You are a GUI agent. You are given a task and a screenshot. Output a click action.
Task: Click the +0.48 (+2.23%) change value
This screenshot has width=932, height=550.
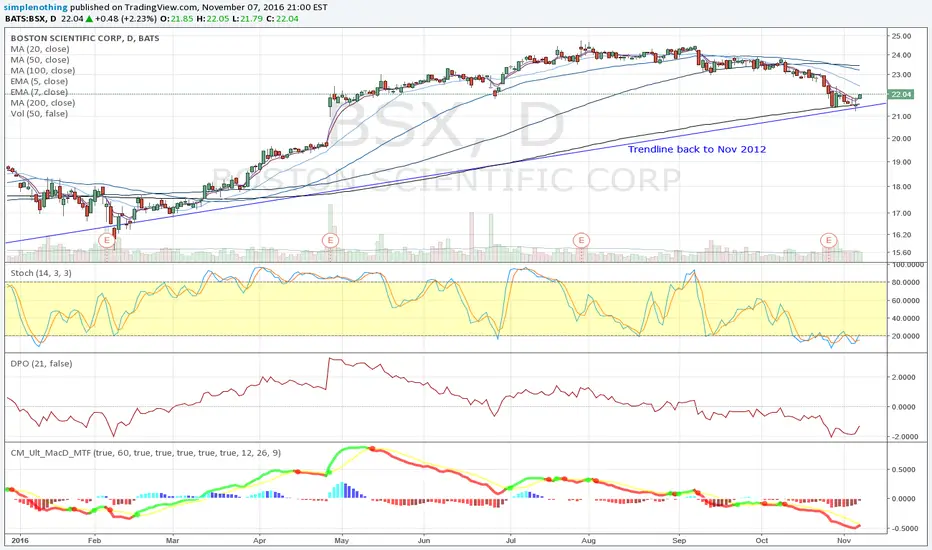tap(125, 18)
